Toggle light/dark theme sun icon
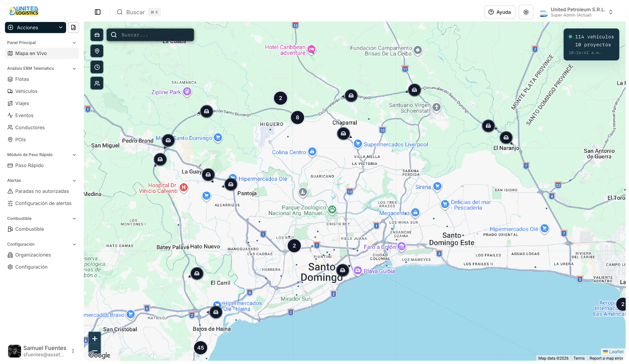This screenshot has height=364, width=629. pyautogui.click(x=526, y=12)
